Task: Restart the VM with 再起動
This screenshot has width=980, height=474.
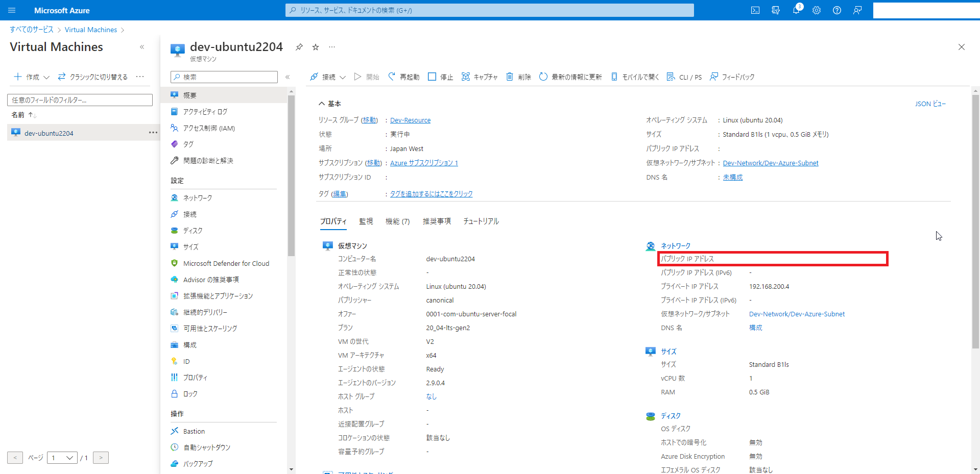Action: [403, 77]
